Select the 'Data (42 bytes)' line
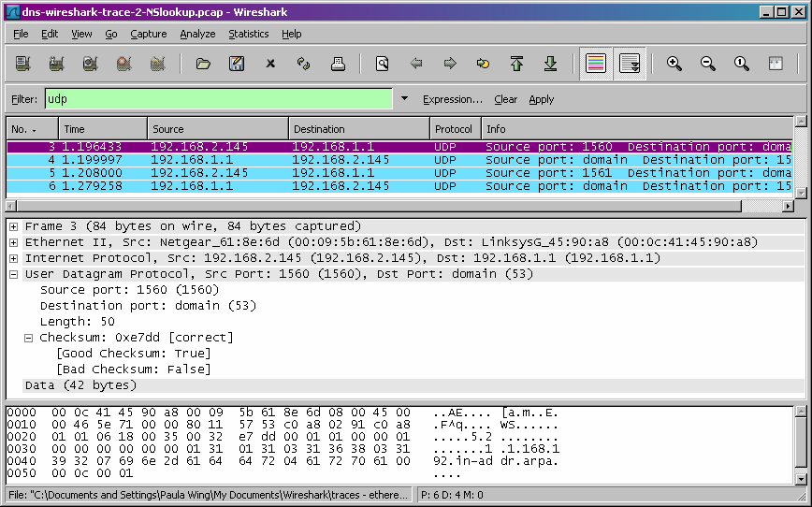The image size is (812, 507). [x=80, y=385]
